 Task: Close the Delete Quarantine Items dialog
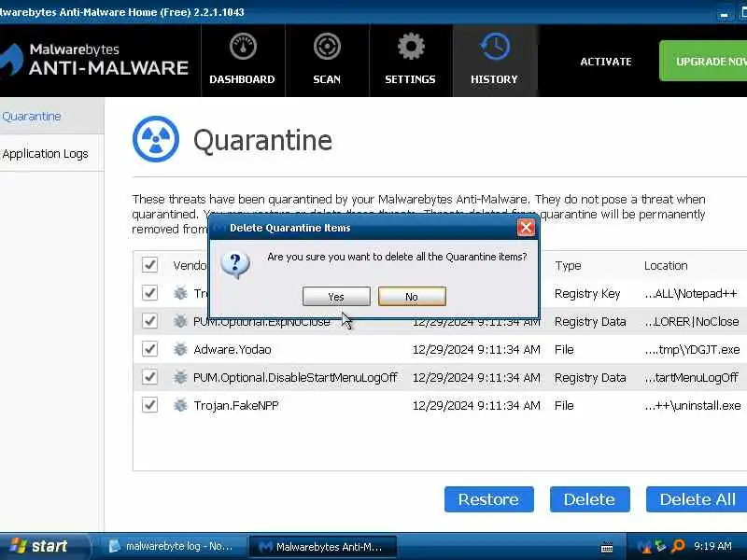click(x=526, y=228)
